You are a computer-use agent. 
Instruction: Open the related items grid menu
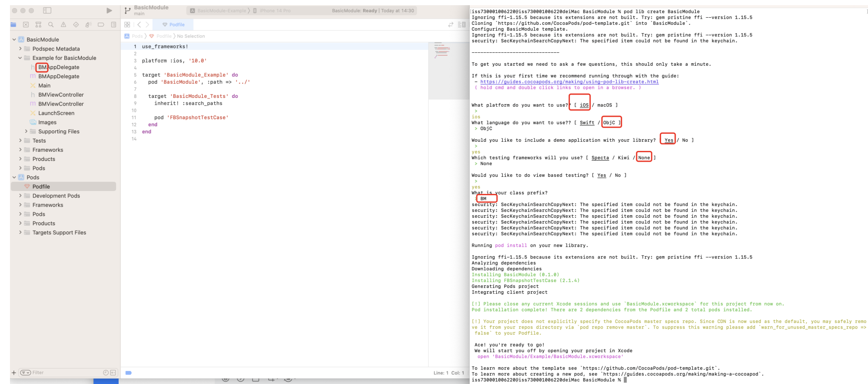coord(127,25)
